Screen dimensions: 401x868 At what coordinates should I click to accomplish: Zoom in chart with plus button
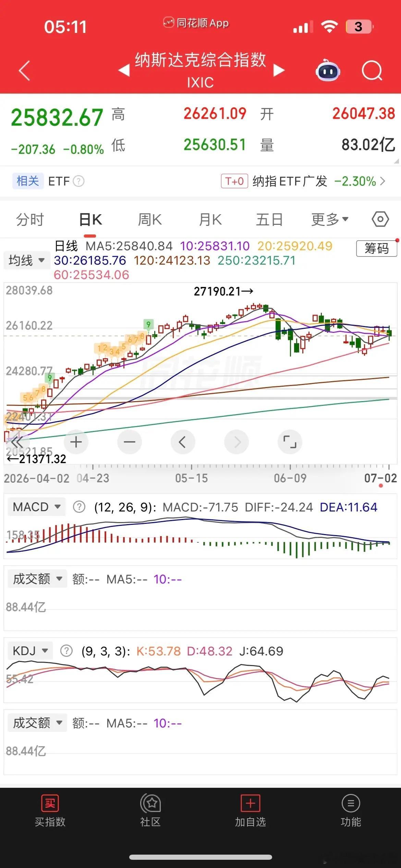[76, 442]
